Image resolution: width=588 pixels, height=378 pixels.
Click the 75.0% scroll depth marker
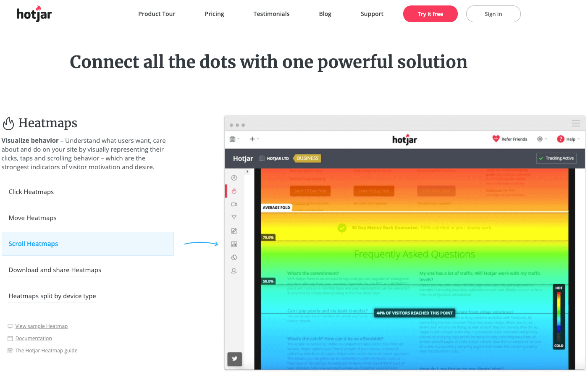268,237
